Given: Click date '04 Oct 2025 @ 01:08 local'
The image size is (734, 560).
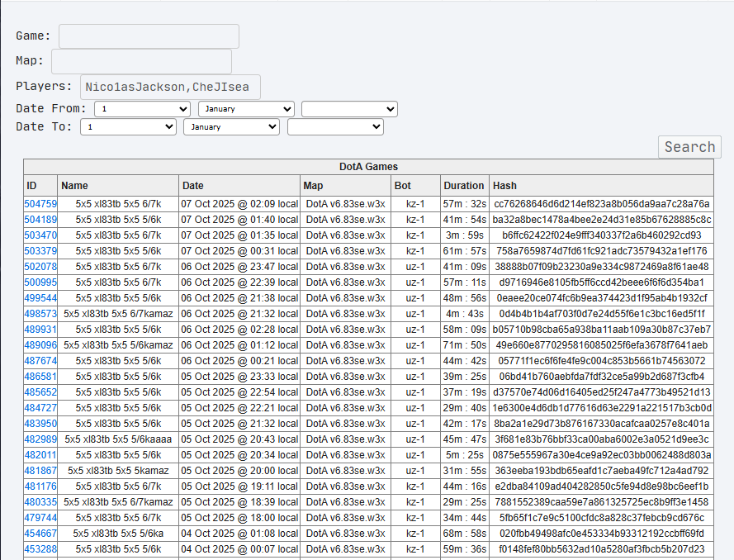Looking at the screenshot, I should [239, 534].
